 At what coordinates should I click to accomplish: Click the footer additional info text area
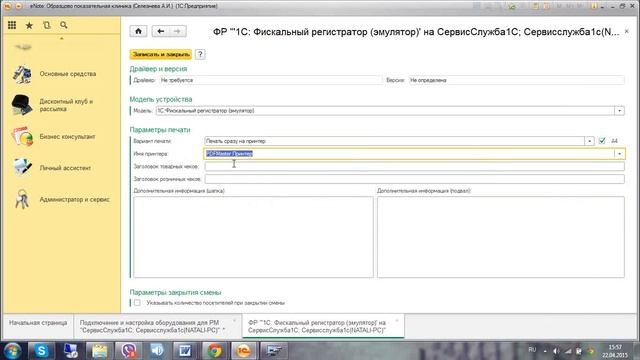(x=500, y=237)
